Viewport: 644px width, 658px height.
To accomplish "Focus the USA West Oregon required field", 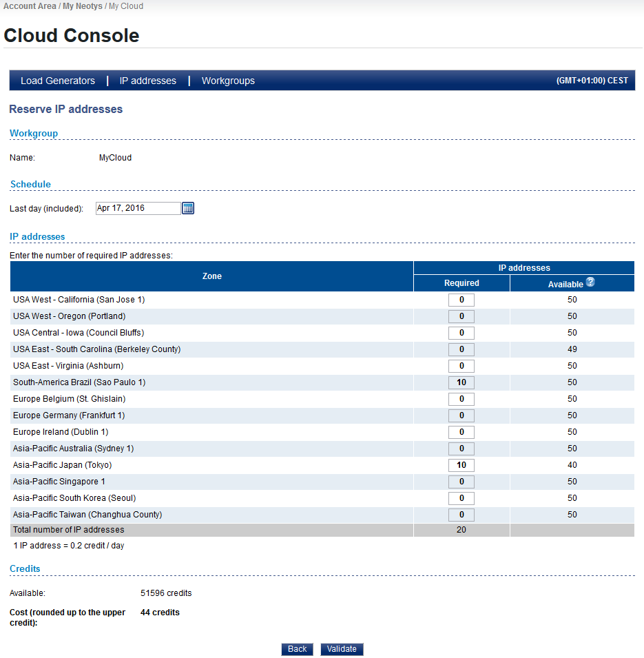I will pyautogui.click(x=461, y=316).
